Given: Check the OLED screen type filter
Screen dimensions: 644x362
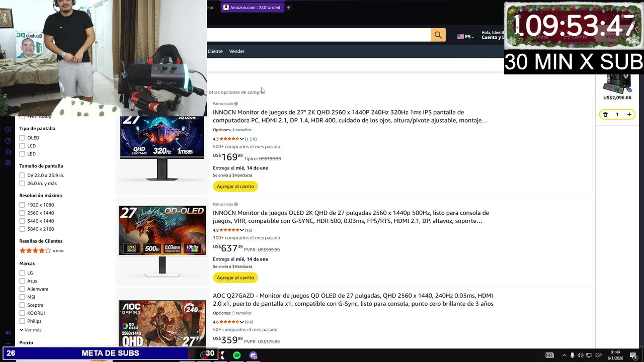Looking at the screenshot, I should point(22,138).
